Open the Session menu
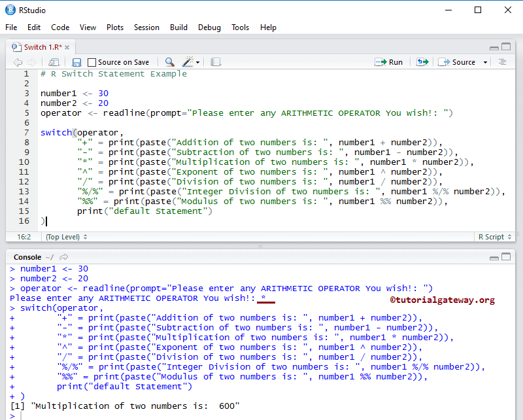Image resolution: width=523 pixels, height=420 pixels. point(146,27)
